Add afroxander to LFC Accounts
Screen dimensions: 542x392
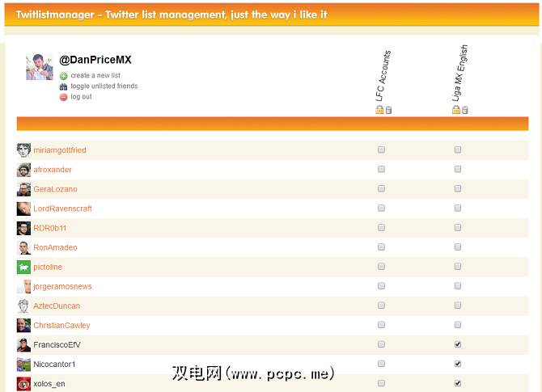point(381,169)
